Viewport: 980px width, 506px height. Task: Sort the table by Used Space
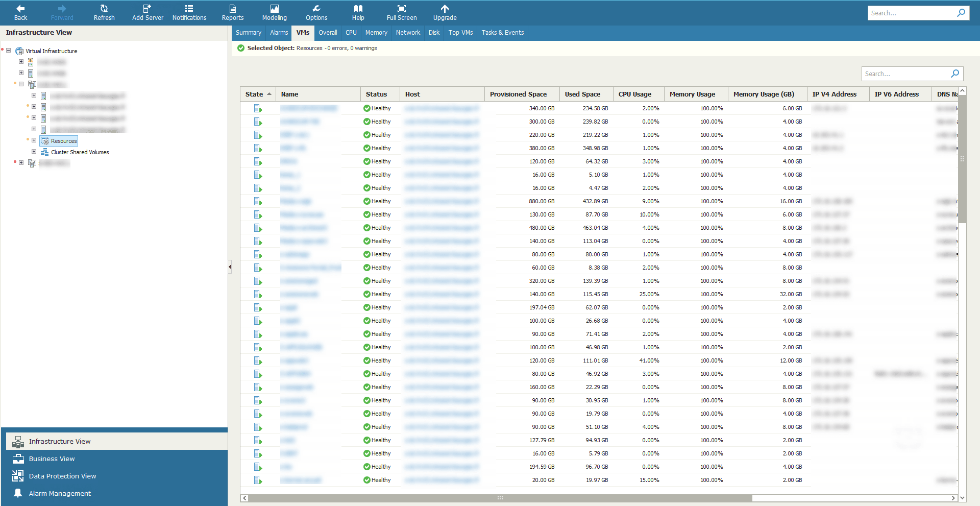pos(586,94)
